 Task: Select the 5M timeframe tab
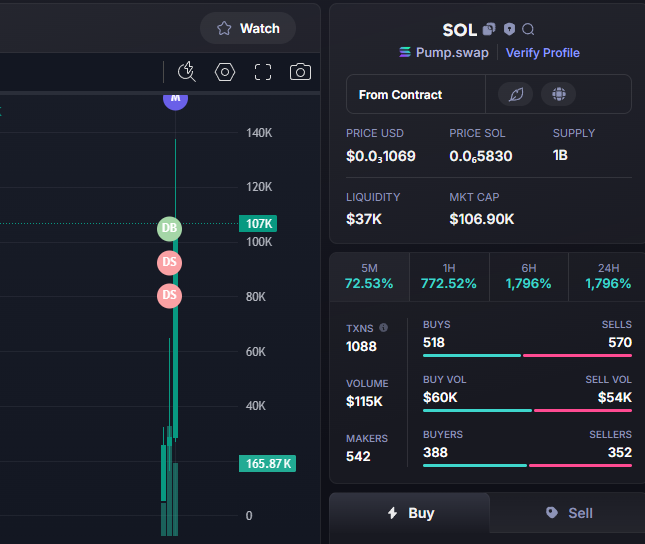(x=369, y=277)
